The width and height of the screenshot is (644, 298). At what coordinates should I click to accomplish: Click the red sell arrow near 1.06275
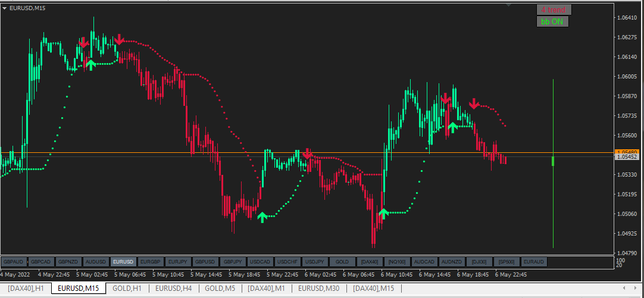(x=118, y=39)
